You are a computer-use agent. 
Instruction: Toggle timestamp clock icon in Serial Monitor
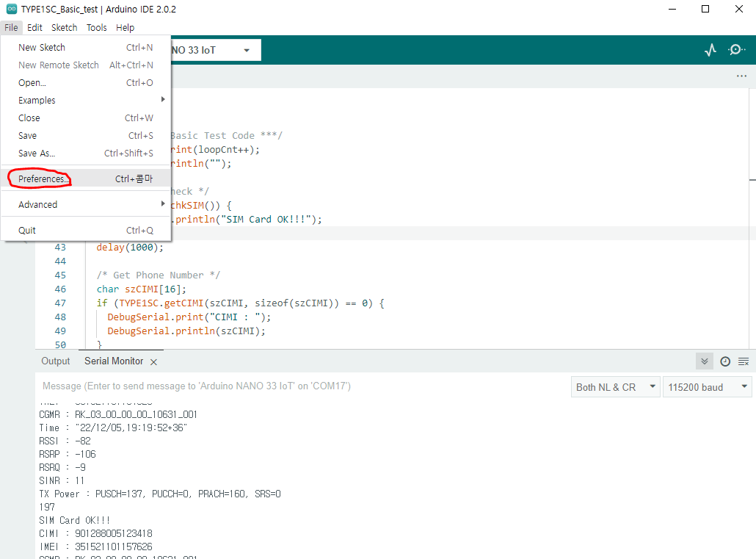[725, 361]
